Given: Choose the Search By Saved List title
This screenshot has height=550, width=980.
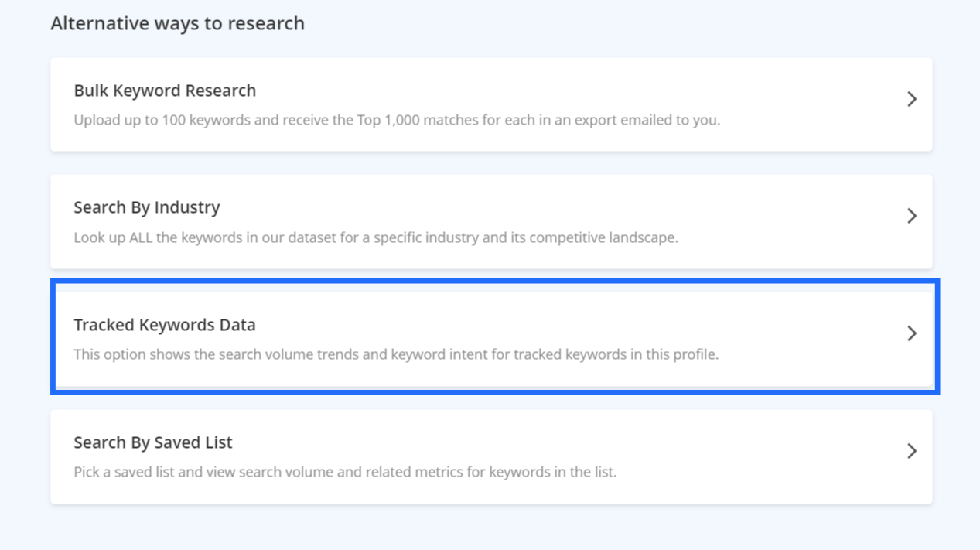Looking at the screenshot, I should pos(153,442).
